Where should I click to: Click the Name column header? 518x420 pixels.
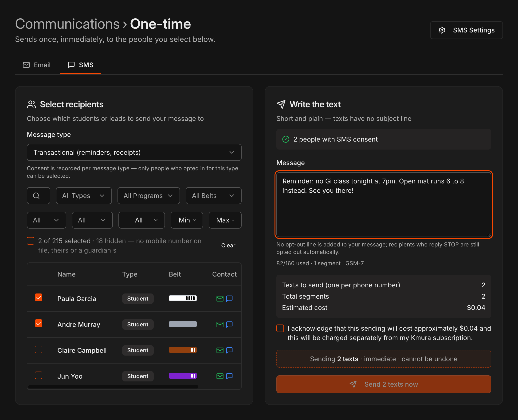tap(67, 274)
